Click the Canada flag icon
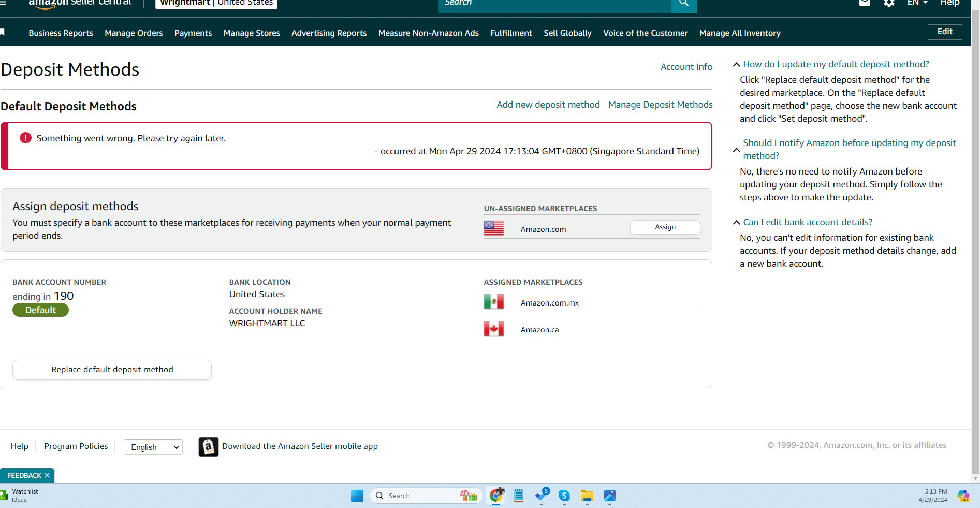Image resolution: width=980 pixels, height=508 pixels. 494,328
